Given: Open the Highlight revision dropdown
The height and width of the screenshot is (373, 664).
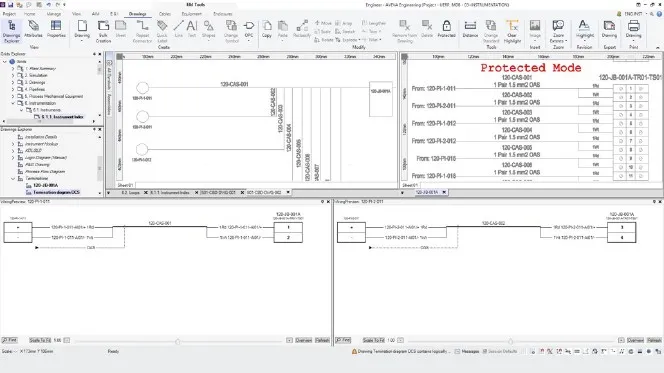Looking at the screenshot, I should pos(585,40).
